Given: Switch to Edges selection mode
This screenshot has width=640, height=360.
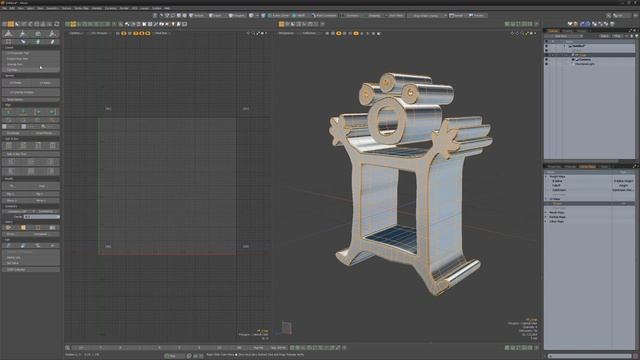Looking at the screenshot, I should point(216,16).
